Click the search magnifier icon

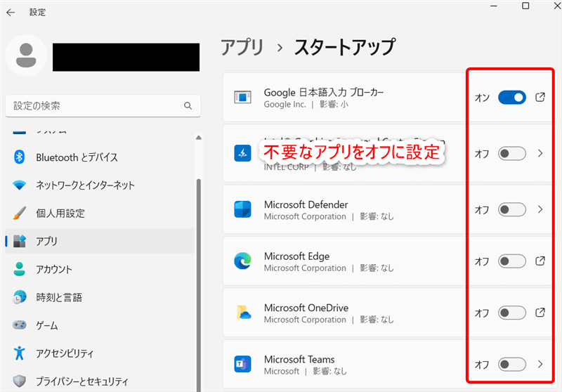click(188, 105)
